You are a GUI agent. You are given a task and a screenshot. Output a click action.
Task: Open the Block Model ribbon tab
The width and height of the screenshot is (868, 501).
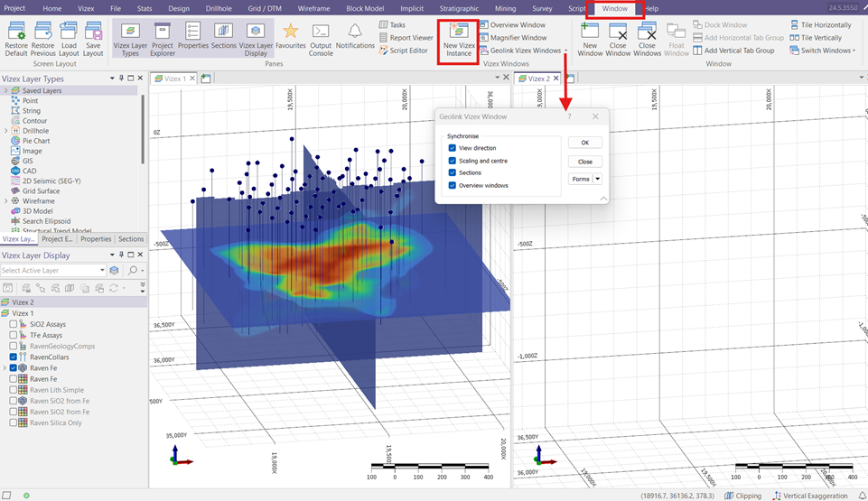(x=365, y=8)
